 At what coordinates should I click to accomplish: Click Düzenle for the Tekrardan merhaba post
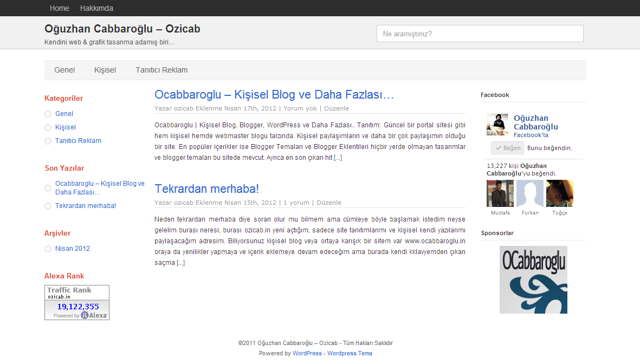coord(328,203)
